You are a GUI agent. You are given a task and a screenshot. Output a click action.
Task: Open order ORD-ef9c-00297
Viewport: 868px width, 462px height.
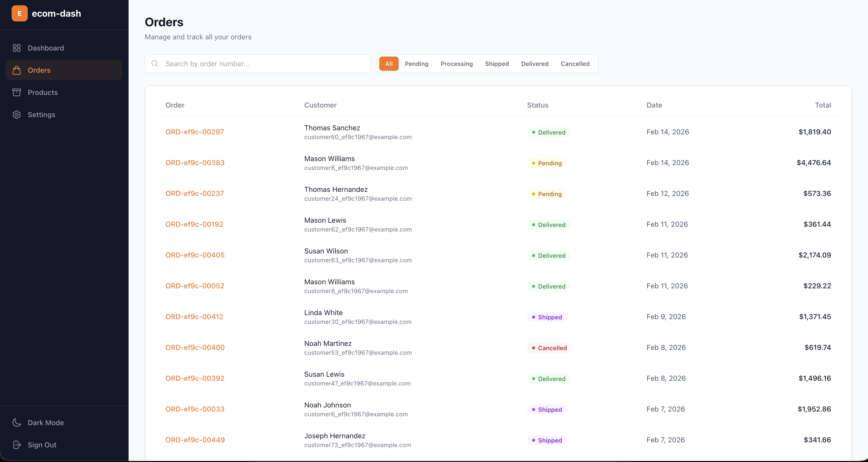(194, 132)
